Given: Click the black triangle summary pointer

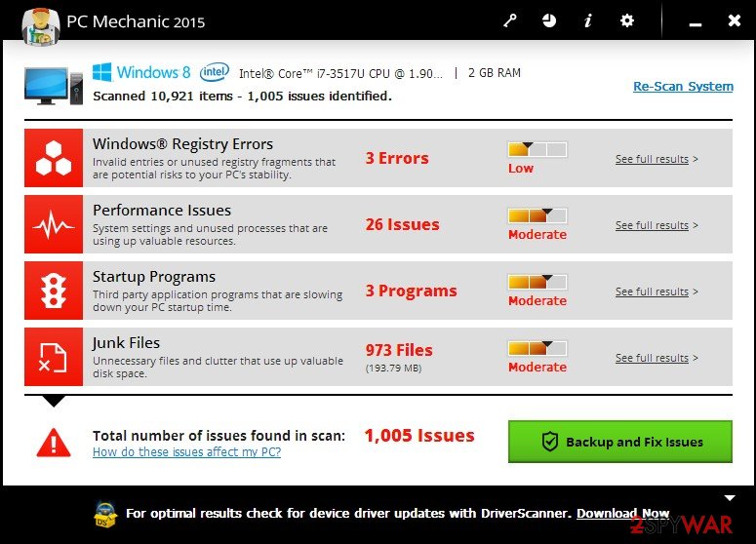Looking at the screenshot, I should tap(54, 401).
